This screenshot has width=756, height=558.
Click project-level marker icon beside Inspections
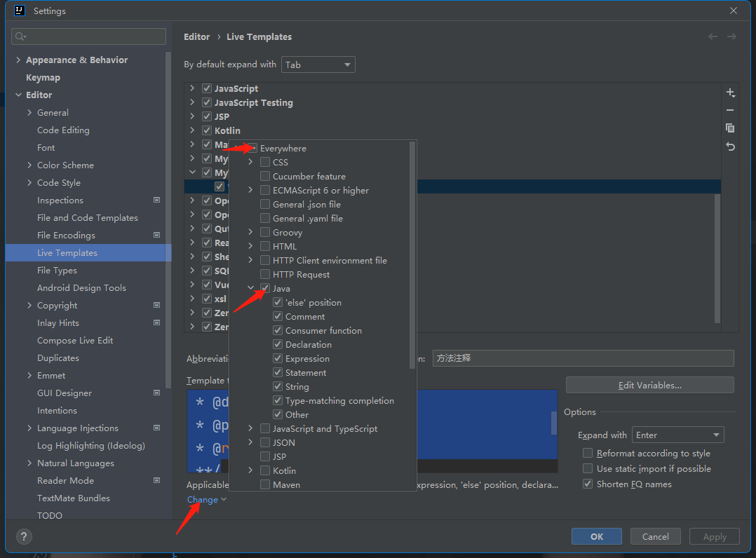[156, 200]
